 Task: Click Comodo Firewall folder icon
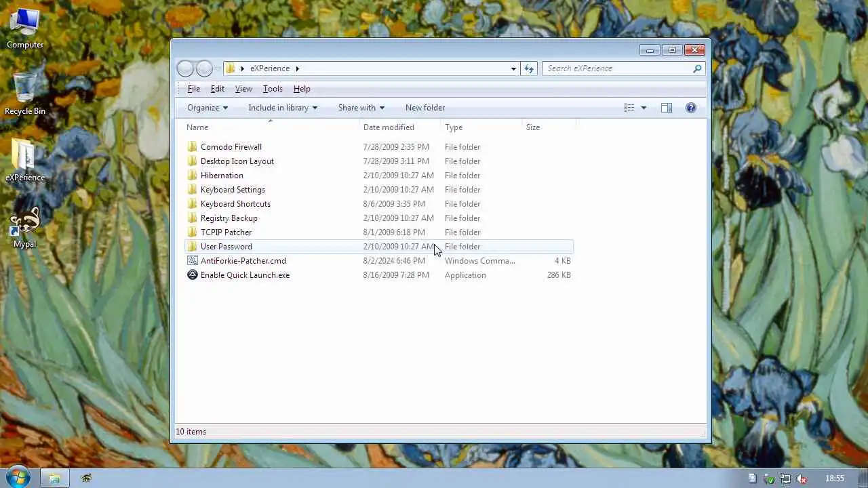click(x=192, y=147)
